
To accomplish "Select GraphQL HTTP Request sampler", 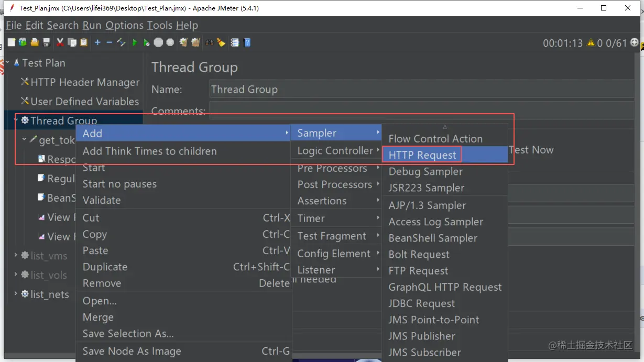I will (x=445, y=287).
